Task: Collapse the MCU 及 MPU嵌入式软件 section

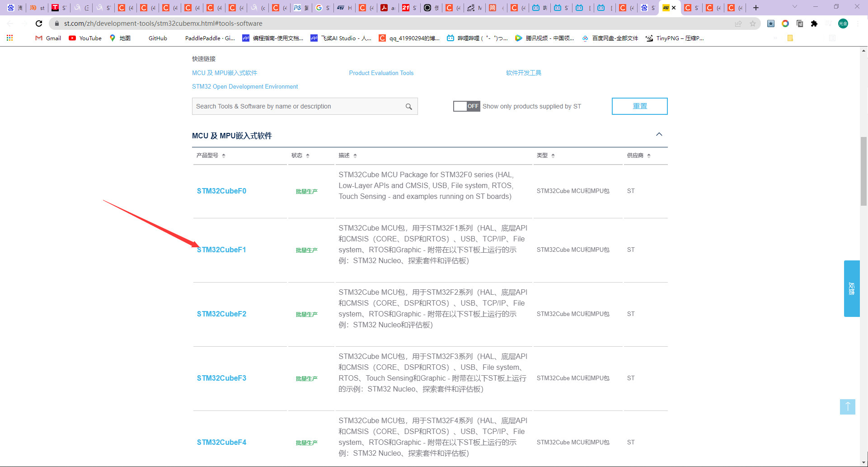Action: pyautogui.click(x=659, y=134)
